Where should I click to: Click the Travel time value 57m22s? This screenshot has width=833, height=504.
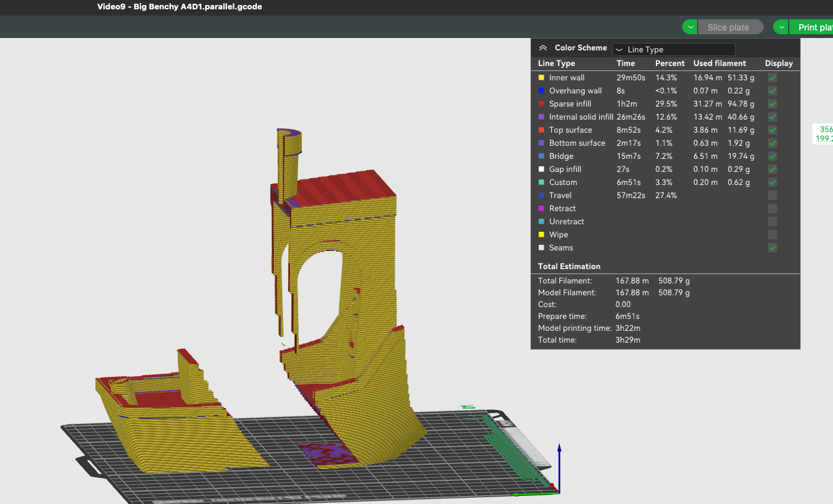[x=630, y=196]
